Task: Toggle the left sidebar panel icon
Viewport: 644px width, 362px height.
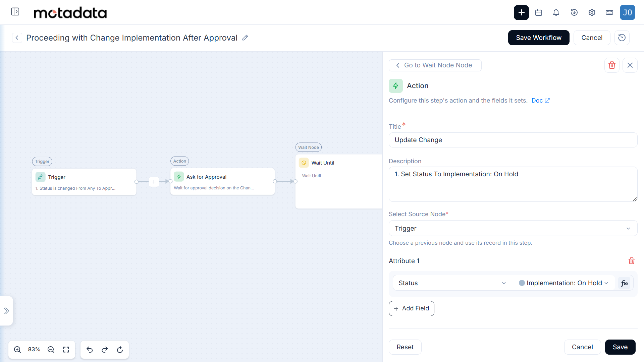Action: pos(15,12)
